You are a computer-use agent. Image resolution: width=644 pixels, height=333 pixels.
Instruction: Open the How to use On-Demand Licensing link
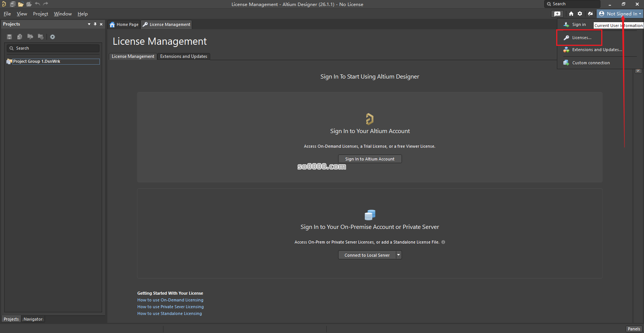(x=170, y=300)
